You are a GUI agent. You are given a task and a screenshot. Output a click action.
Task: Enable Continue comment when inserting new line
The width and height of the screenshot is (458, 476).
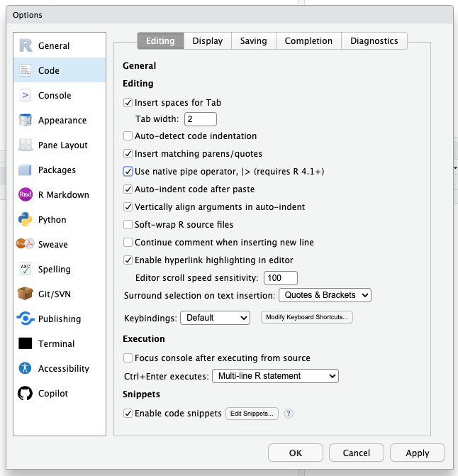(128, 242)
